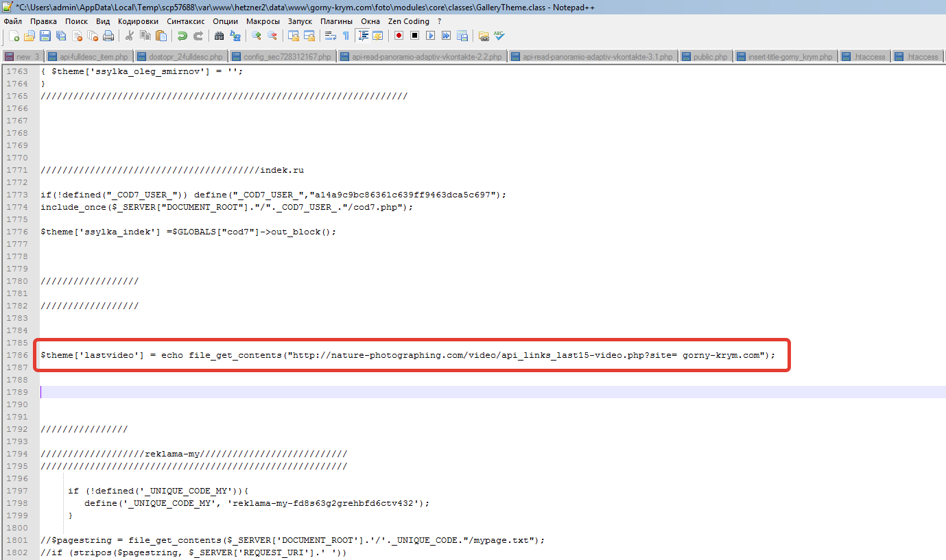
Task: Cut the selection with the scissors icon
Action: point(129,36)
